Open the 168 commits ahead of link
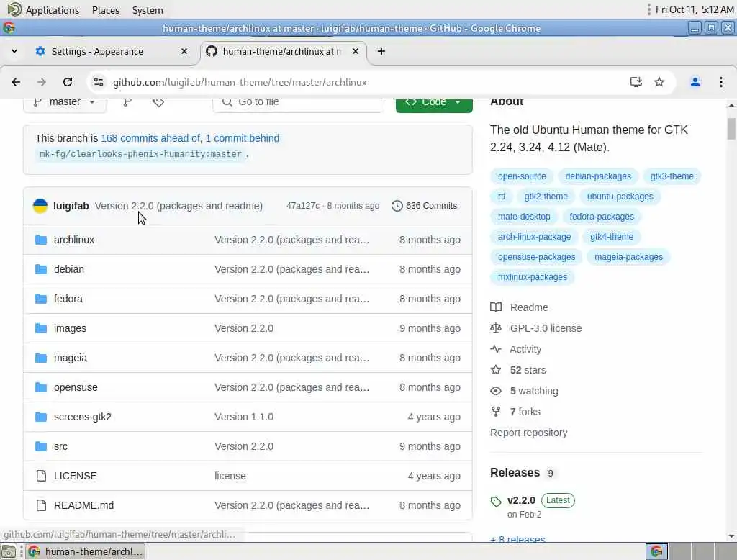737x560 pixels. [x=150, y=138]
